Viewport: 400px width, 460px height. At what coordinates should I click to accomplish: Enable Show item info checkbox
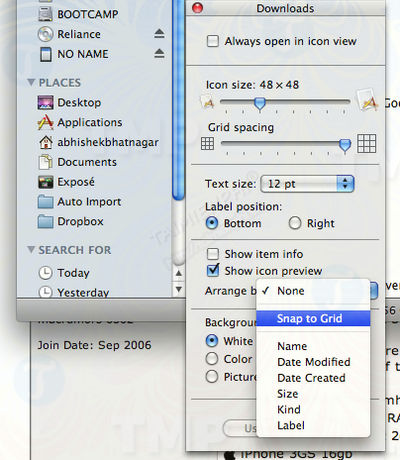213,254
